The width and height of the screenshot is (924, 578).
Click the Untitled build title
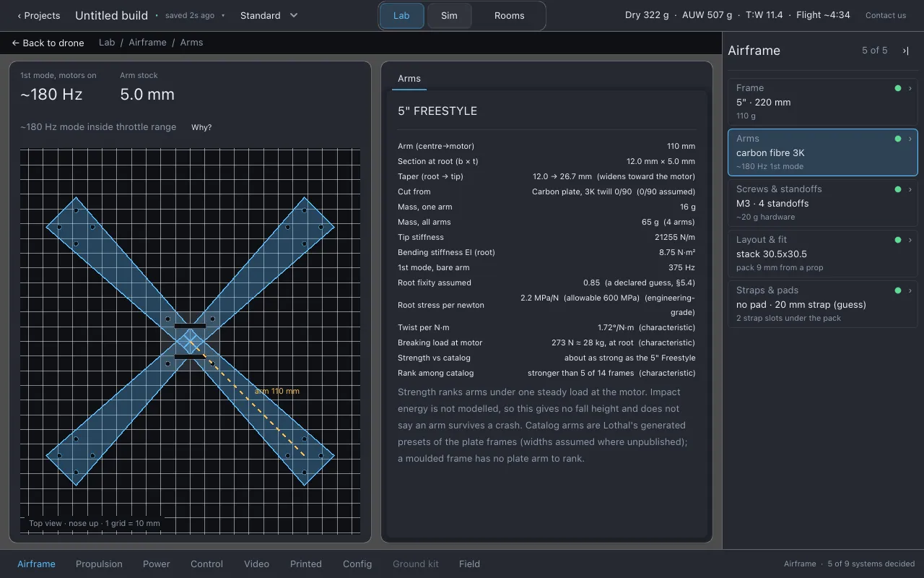[x=111, y=15]
